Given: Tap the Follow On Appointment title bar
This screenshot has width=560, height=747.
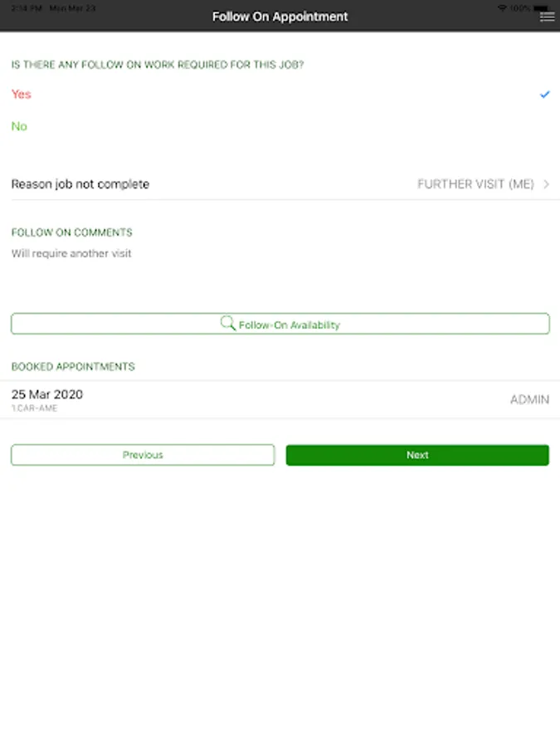Looking at the screenshot, I should coord(280,17).
